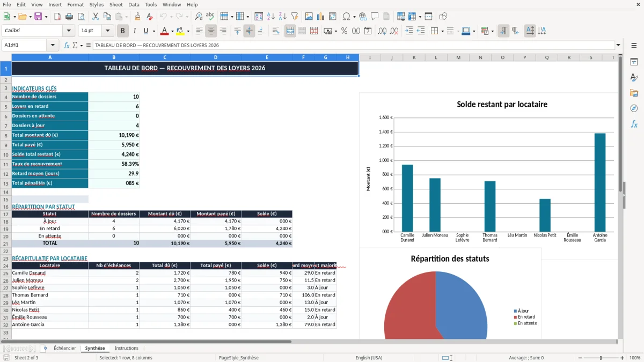Image resolution: width=644 pixels, height=362 pixels.
Task: Toggle Center Vertically alignment
Action: (x=249, y=31)
